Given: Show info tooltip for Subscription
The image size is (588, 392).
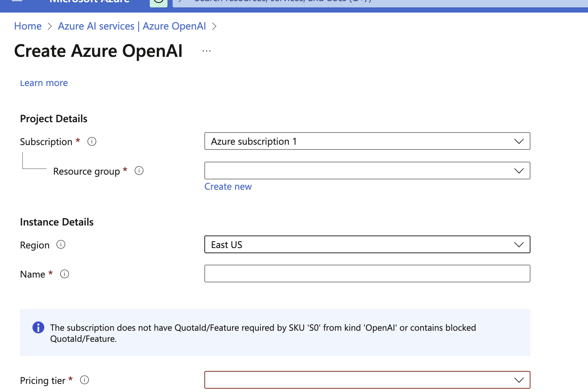Looking at the screenshot, I should (92, 141).
